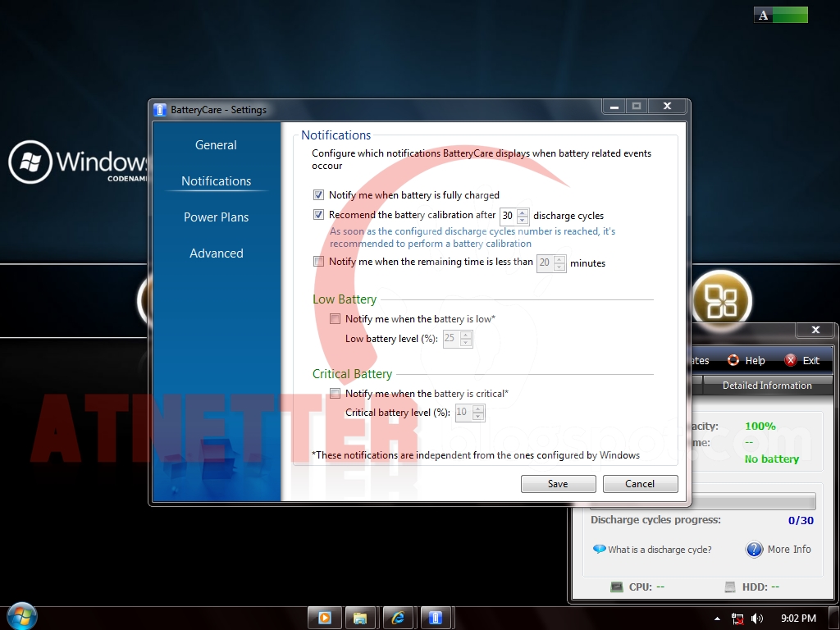Open the Windows Start orb
Viewport: 840px width, 630px height.
[22, 616]
